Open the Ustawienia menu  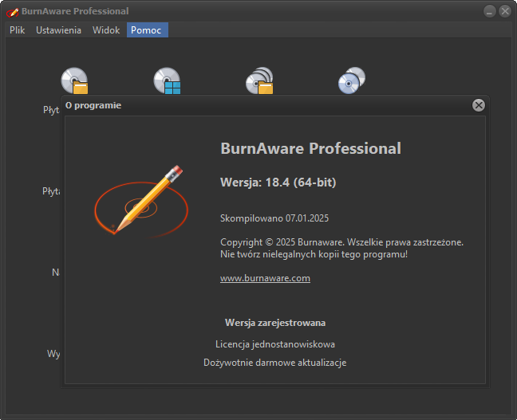tap(58, 30)
